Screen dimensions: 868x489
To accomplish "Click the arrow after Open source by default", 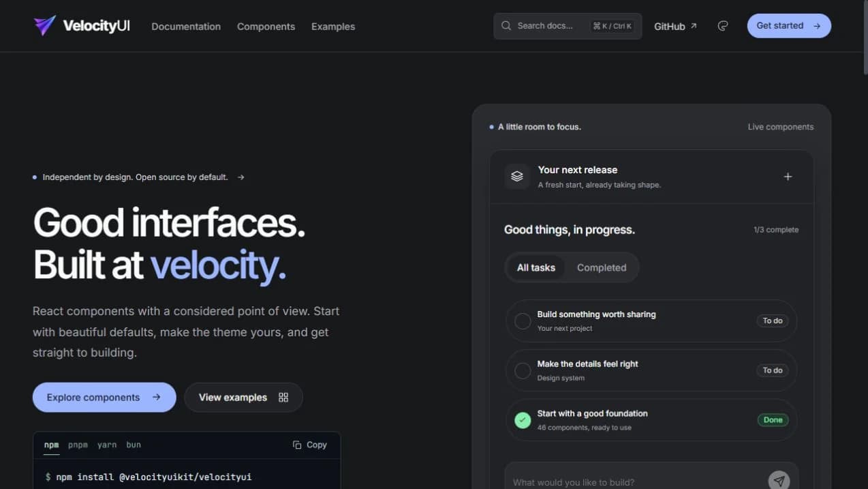I will (241, 177).
